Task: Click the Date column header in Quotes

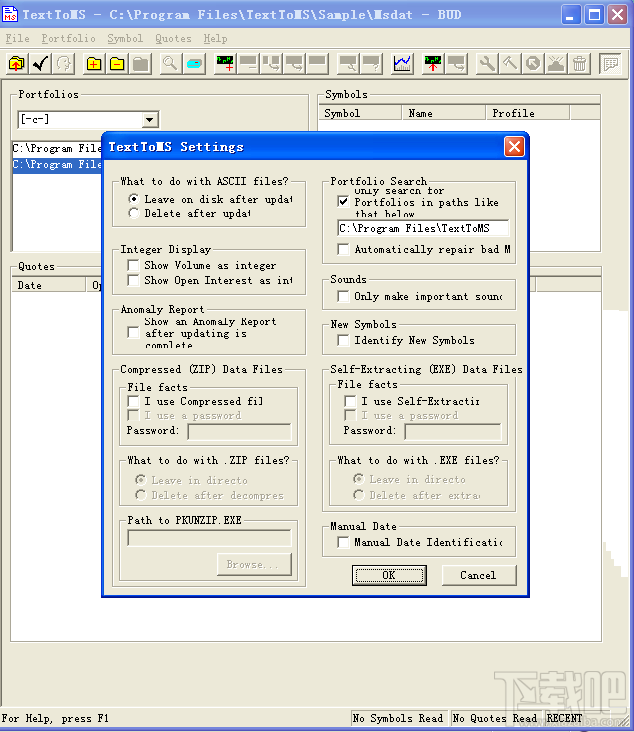Action: point(49,285)
